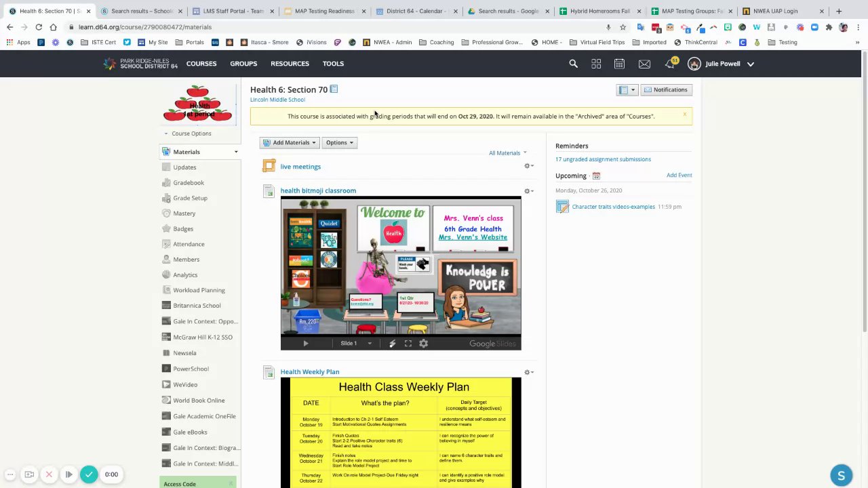Image resolution: width=868 pixels, height=488 pixels.
Task: Switch to the District 64 - Calendar tab
Action: (x=415, y=11)
